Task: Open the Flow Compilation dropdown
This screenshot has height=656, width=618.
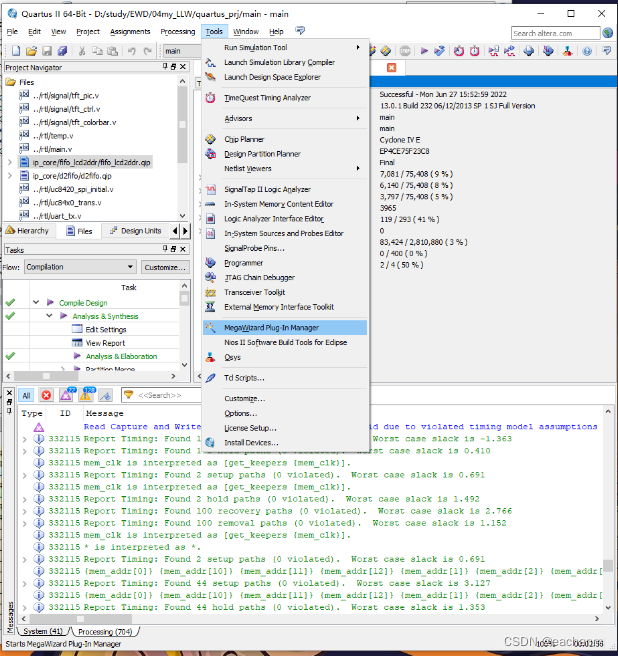Action: (x=80, y=267)
